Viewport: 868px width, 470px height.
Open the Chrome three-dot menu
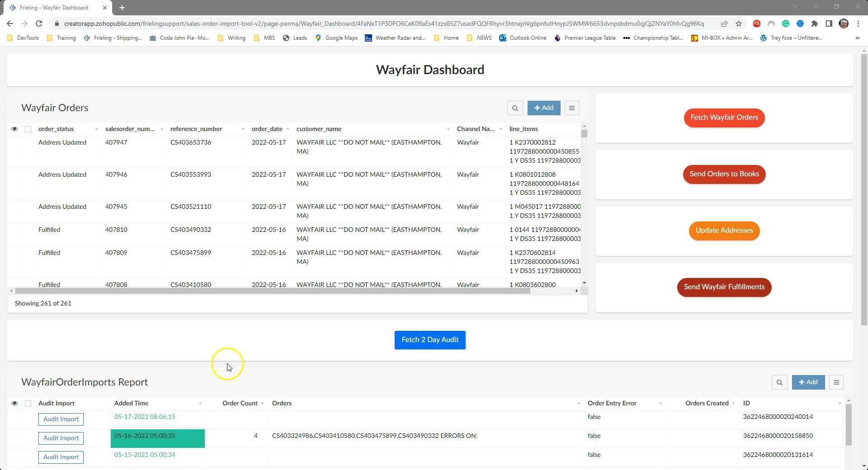[858, 23]
